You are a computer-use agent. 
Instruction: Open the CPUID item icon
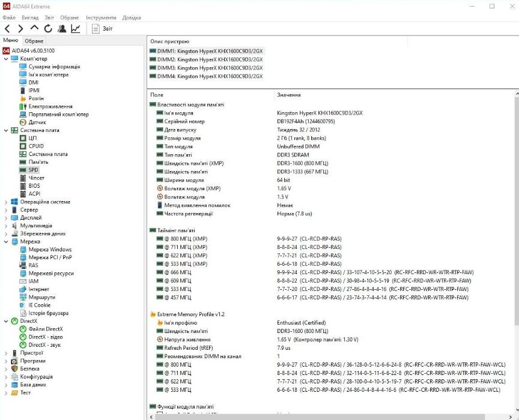pyautogui.click(x=23, y=146)
